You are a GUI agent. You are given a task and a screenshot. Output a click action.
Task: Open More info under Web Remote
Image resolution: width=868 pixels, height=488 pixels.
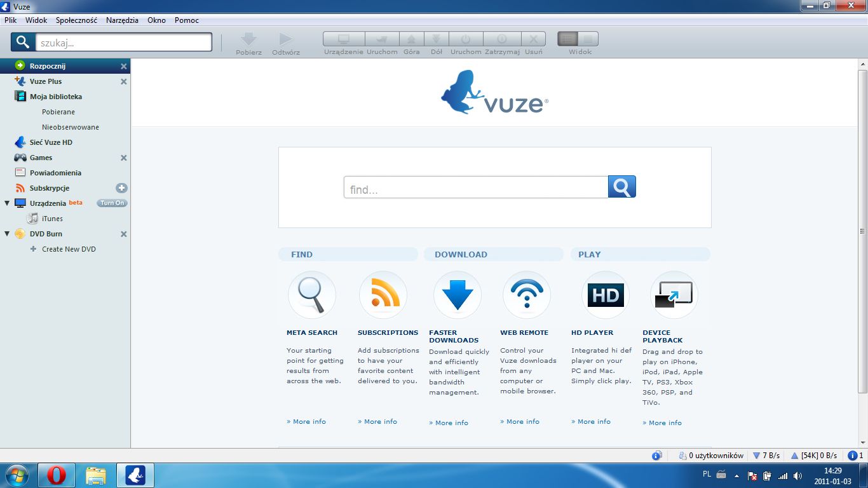(520, 421)
